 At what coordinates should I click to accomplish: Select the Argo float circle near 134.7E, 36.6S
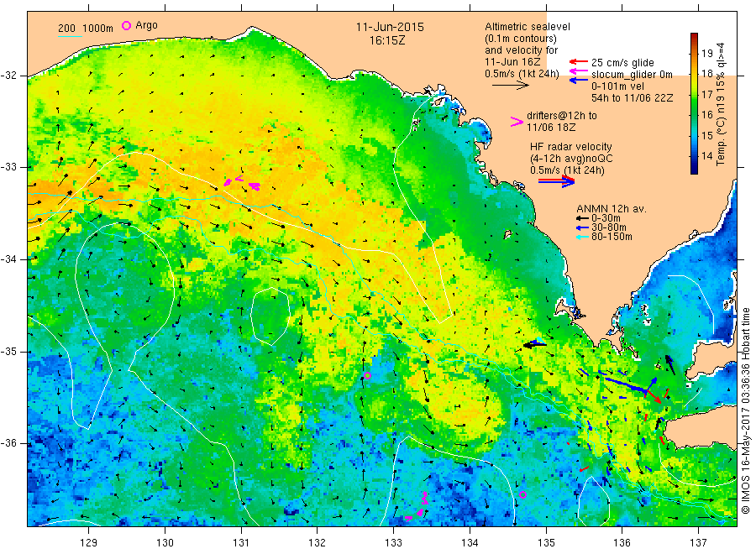pyautogui.click(x=522, y=494)
